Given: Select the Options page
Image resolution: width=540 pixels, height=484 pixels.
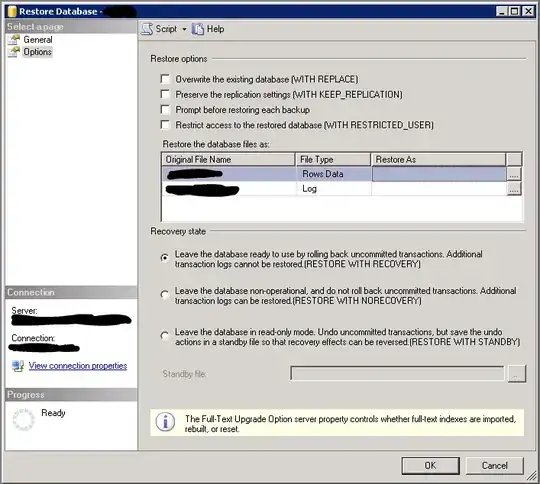Looking at the screenshot, I should tap(38, 52).
